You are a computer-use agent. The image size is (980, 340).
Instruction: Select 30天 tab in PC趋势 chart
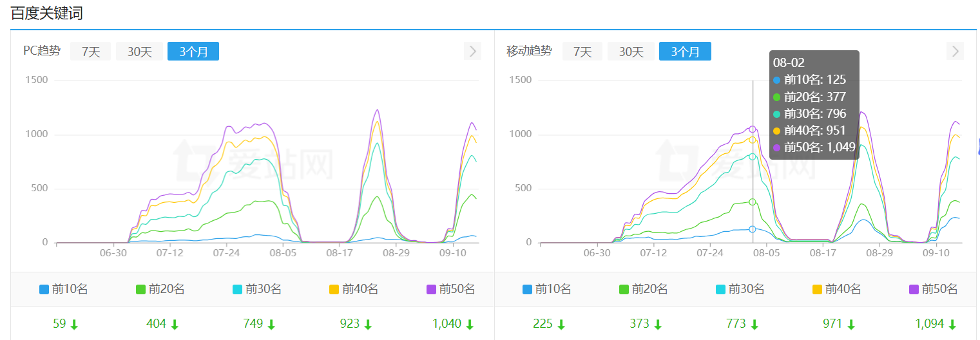coord(139,52)
